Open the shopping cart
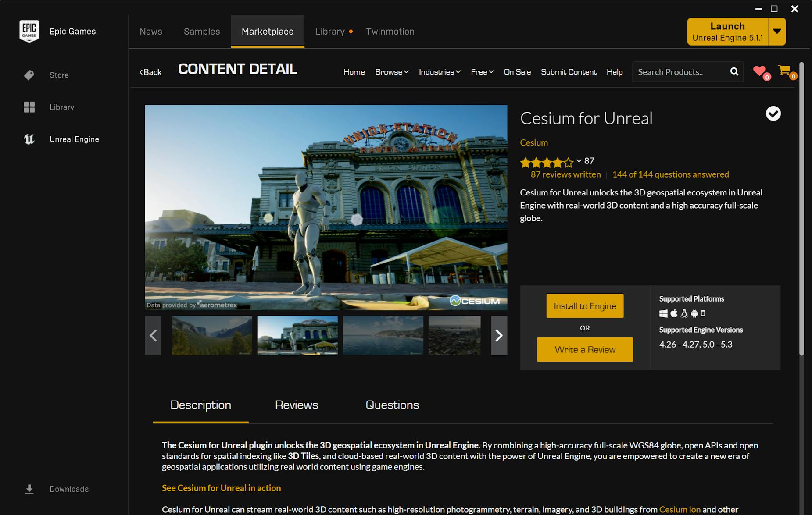Screen dimensions: 812x515 pos(785,71)
